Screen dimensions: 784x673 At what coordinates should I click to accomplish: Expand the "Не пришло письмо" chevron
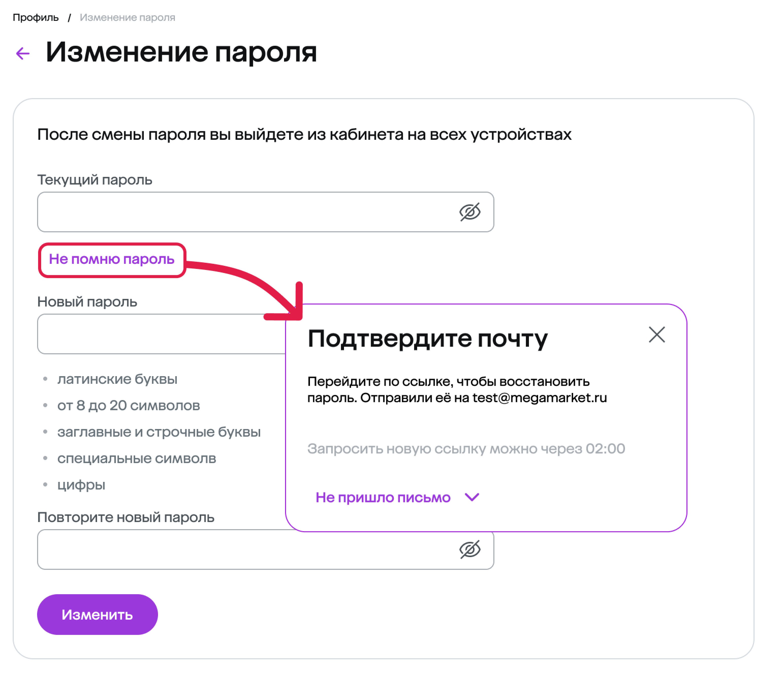pyautogui.click(x=472, y=497)
